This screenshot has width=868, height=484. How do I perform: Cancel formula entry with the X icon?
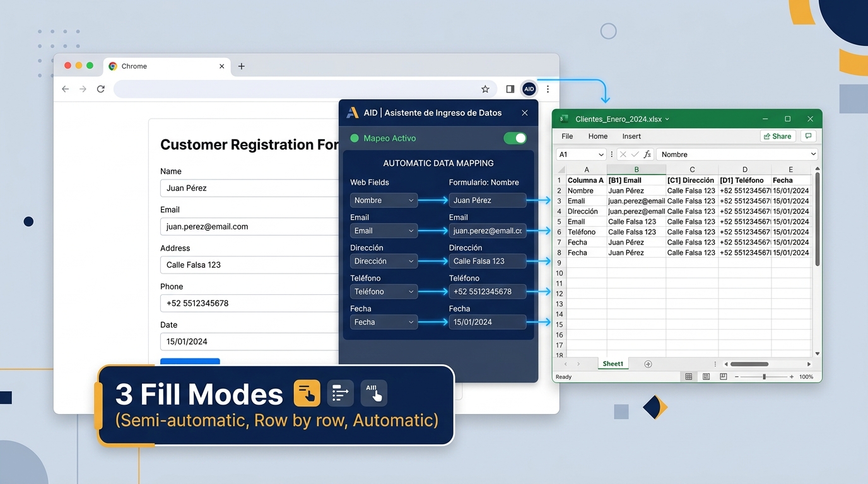pyautogui.click(x=623, y=154)
